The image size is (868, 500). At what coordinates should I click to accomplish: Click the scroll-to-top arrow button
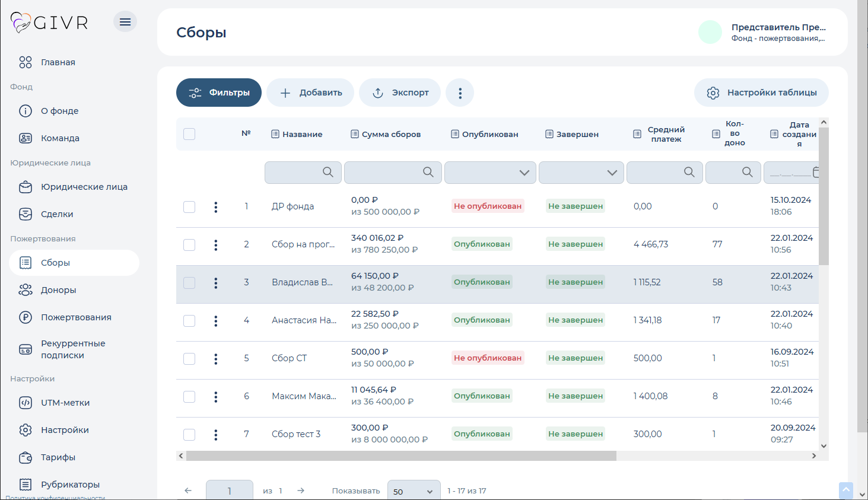coord(846,491)
